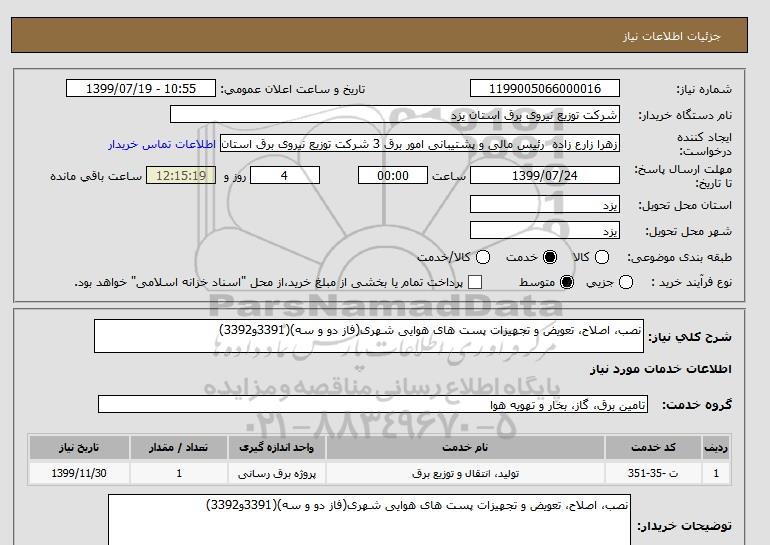
Task: Click the اطلاعات خدمات مورد نیاز heading
Action: click(660, 369)
